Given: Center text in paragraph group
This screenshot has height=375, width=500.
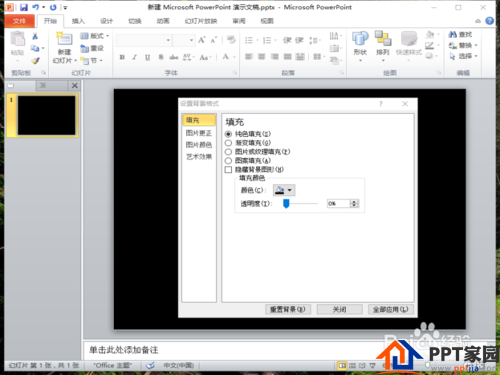Looking at the screenshot, I should click(x=262, y=57).
